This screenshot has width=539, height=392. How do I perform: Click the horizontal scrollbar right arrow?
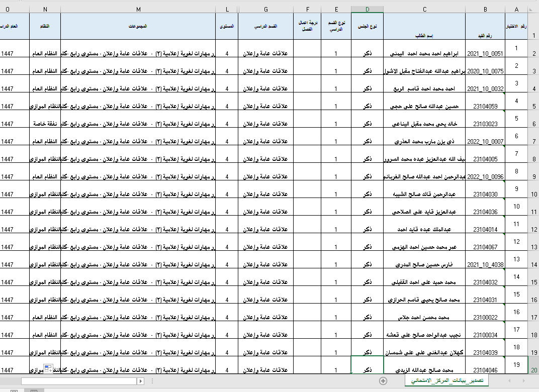[x=141, y=381]
